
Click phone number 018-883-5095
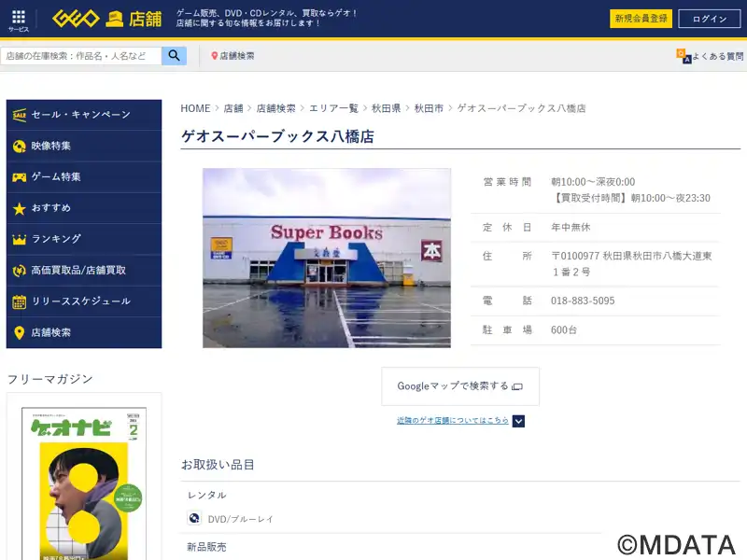click(583, 301)
